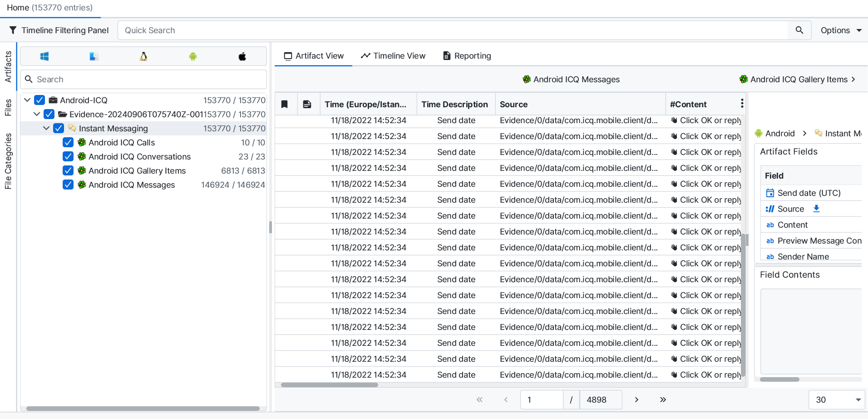Open column options three-dot menu
The height and width of the screenshot is (419, 868).
(742, 104)
